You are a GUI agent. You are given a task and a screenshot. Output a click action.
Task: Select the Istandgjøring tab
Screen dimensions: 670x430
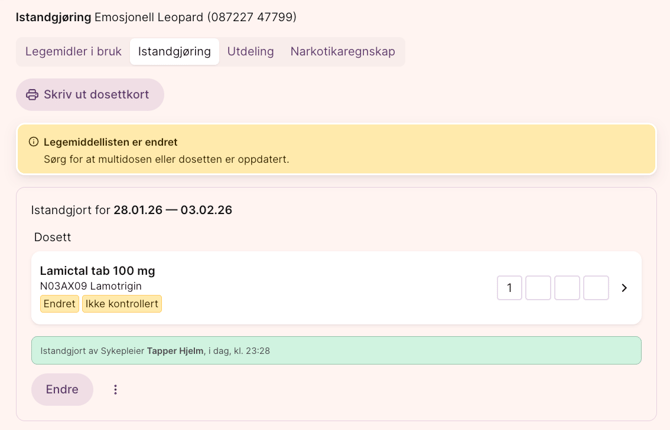click(x=174, y=52)
